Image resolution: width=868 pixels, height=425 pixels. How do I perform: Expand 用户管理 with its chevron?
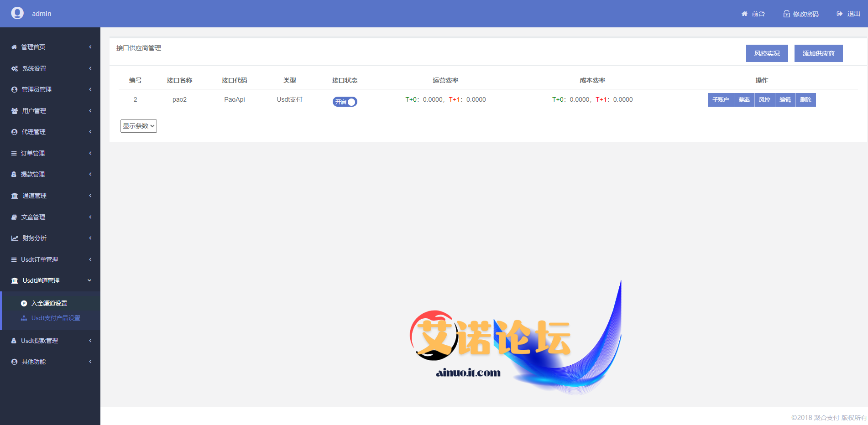(x=90, y=111)
